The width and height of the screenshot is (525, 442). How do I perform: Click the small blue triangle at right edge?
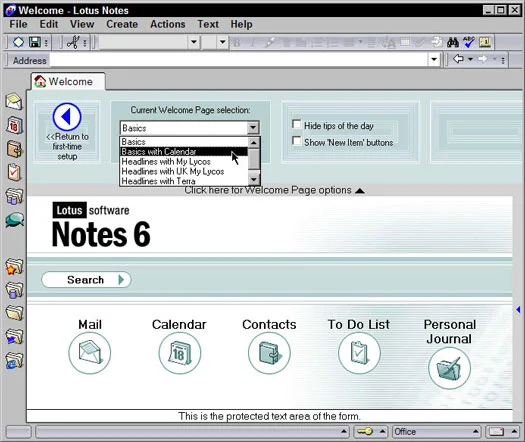[x=518, y=310]
